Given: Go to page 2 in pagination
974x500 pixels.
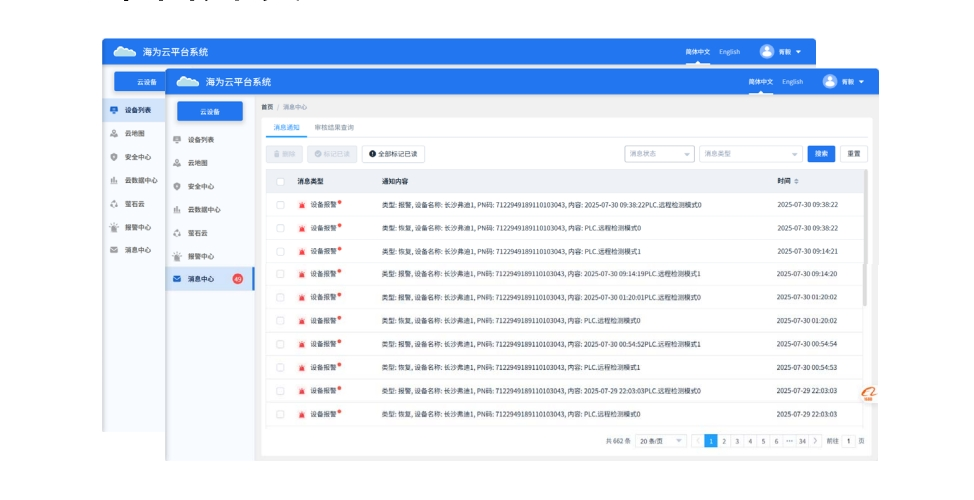Looking at the screenshot, I should (x=724, y=441).
